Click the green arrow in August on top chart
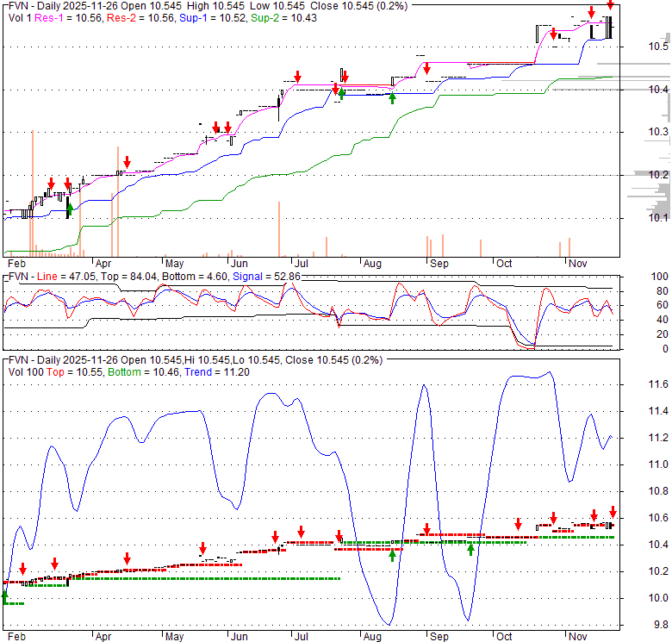This screenshot has width=672, height=642. 392,98
